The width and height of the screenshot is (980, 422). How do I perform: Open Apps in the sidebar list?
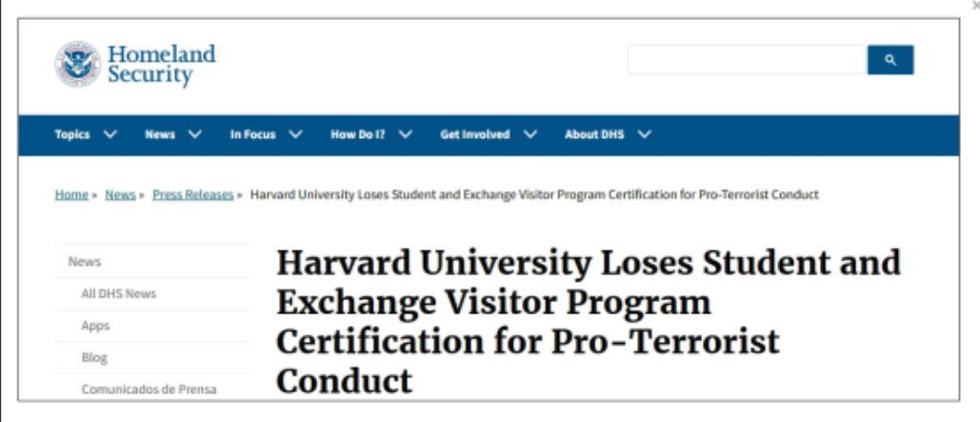pos(95,326)
